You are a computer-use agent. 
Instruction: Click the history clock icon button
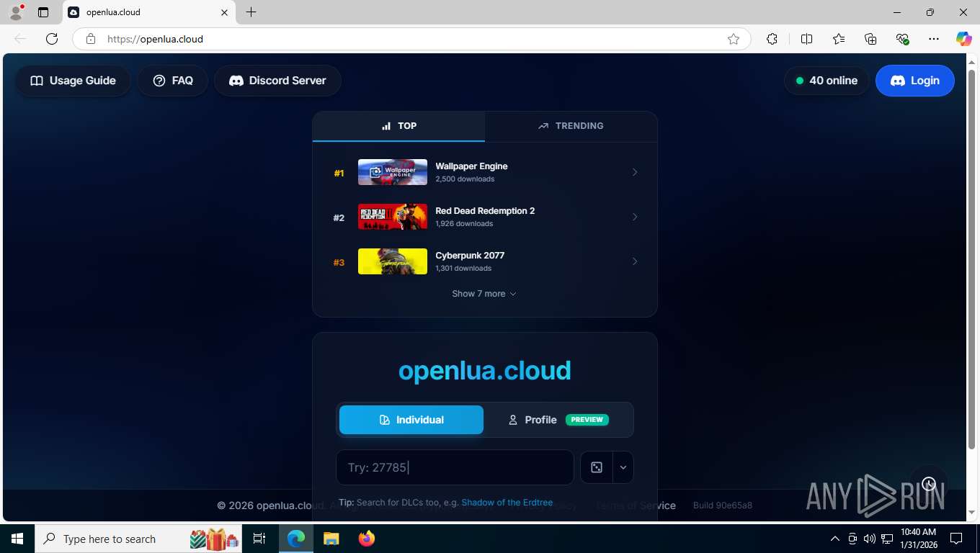(x=929, y=484)
